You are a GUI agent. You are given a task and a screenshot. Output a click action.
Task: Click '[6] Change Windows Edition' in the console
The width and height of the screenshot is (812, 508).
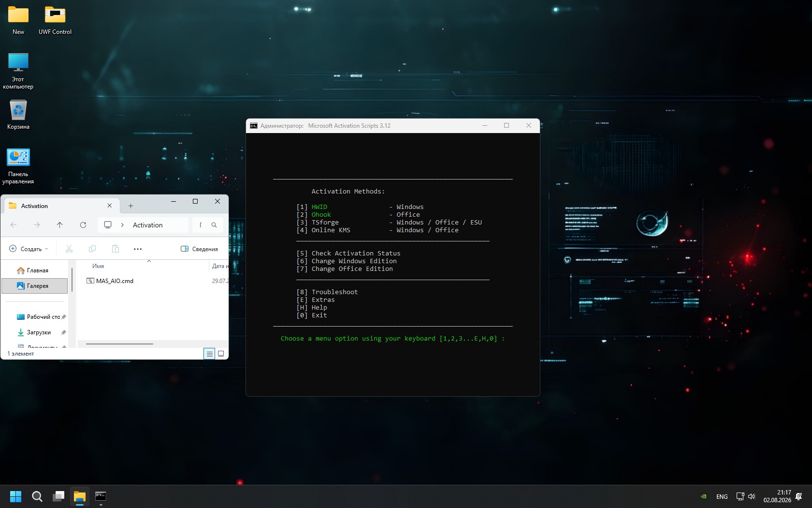[347, 261]
